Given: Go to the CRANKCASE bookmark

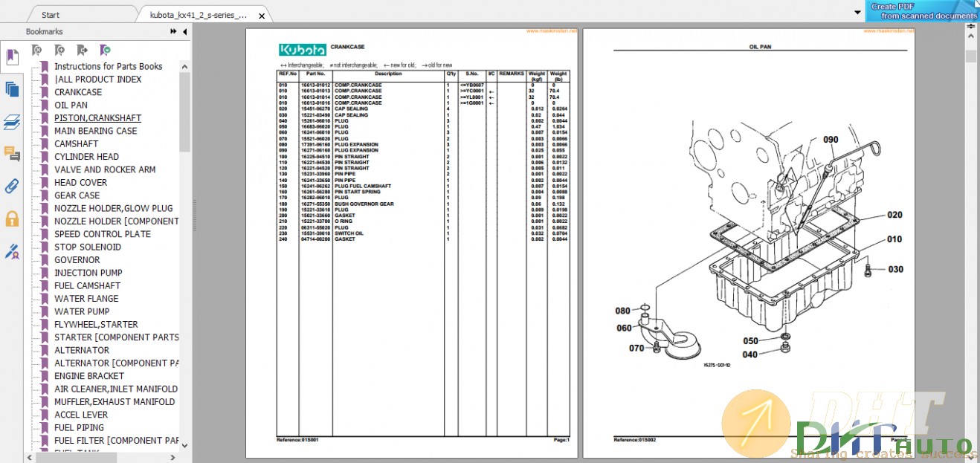Looking at the screenshot, I should pyautogui.click(x=78, y=92).
